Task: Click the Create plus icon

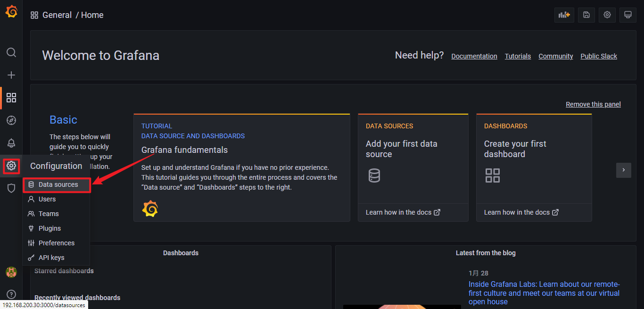Action: coord(11,75)
